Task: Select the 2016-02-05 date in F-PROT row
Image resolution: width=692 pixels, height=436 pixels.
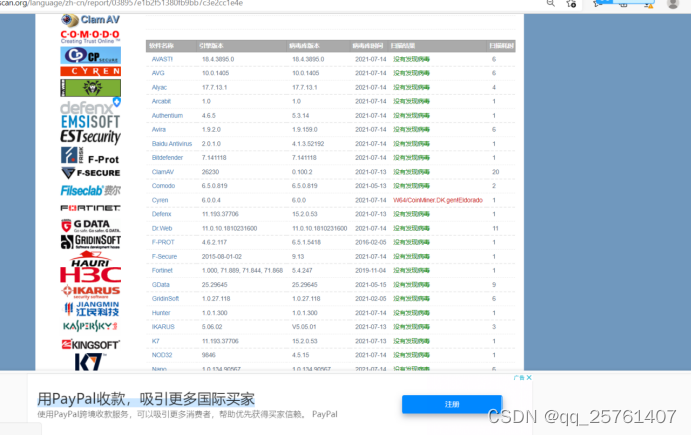Action: click(x=371, y=242)
